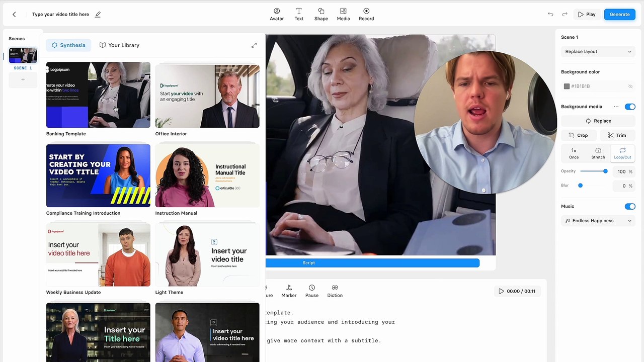Add a Text element

[299, 14]
